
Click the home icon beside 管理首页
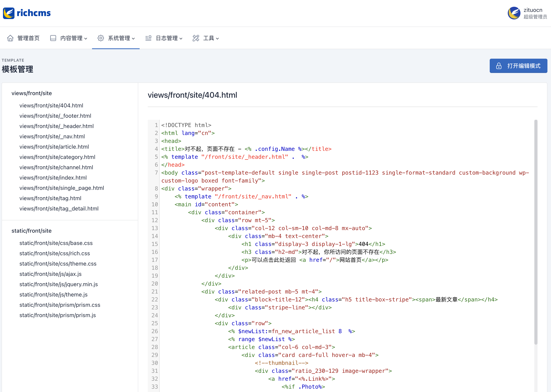pos(10,38)
